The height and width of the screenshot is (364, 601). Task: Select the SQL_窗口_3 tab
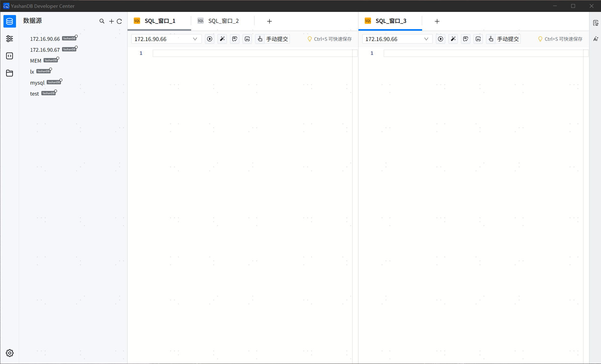pos(391,21)
